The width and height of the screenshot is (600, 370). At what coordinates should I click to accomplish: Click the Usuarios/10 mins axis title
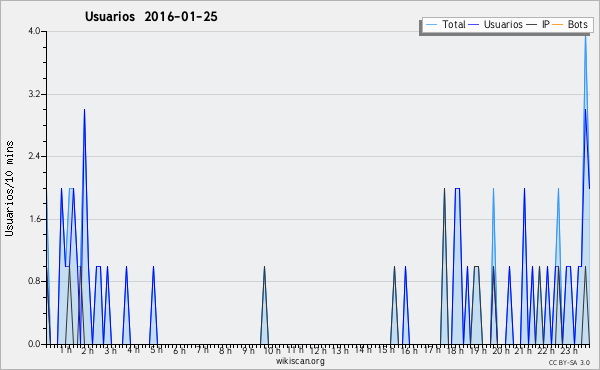[9, 188]
